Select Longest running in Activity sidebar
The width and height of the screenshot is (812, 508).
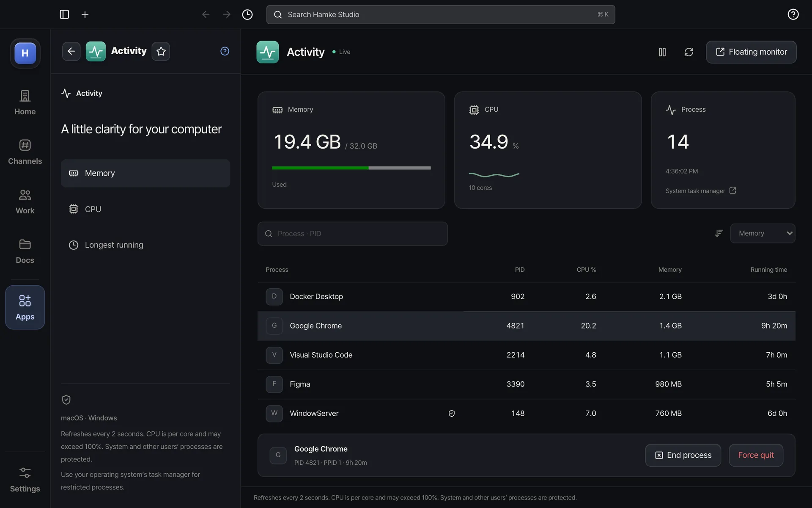pos(145,245)
